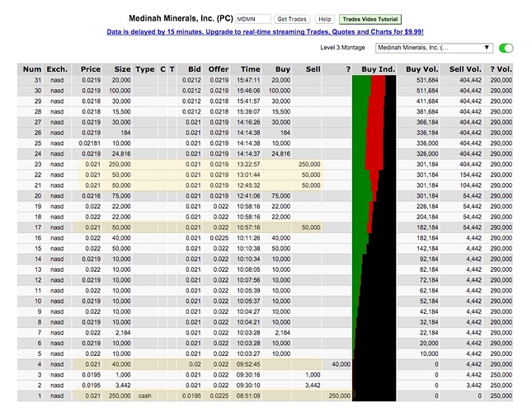The image size is (532, 412).
Task: Click size 24,816 in row 24
Action: (121, 153)
